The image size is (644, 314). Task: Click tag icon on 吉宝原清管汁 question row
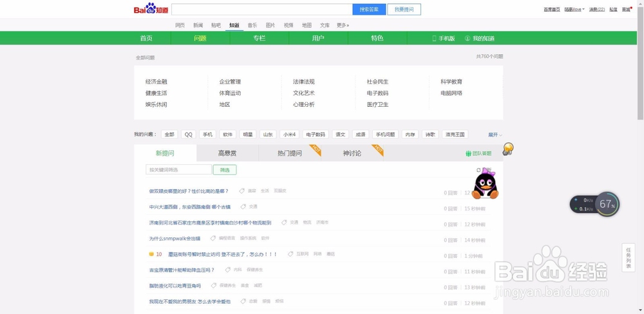(x=228, y=270)
